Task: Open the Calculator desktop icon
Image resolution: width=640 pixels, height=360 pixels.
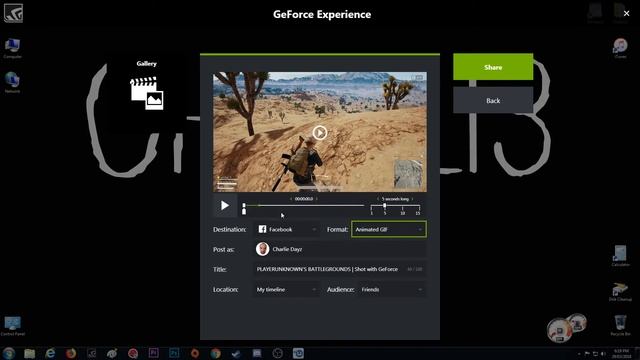Action: click(x=620, y=256)
